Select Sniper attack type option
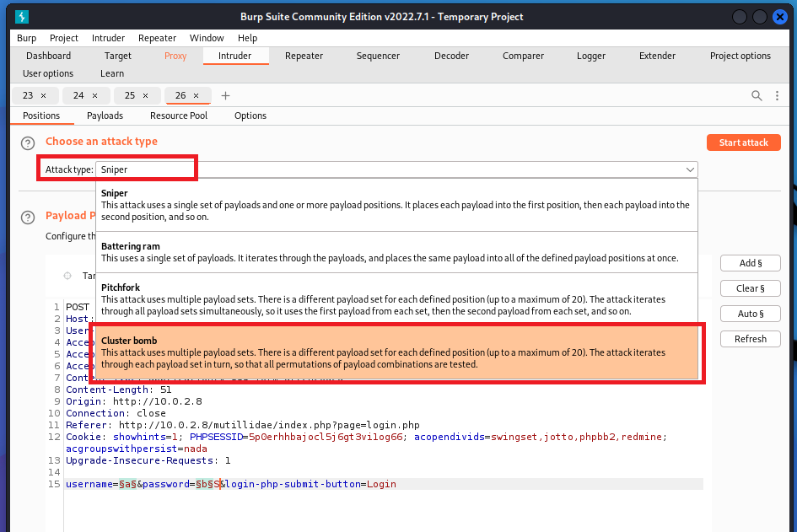This screenshot has height=532, width=797. tap(396, 205)
